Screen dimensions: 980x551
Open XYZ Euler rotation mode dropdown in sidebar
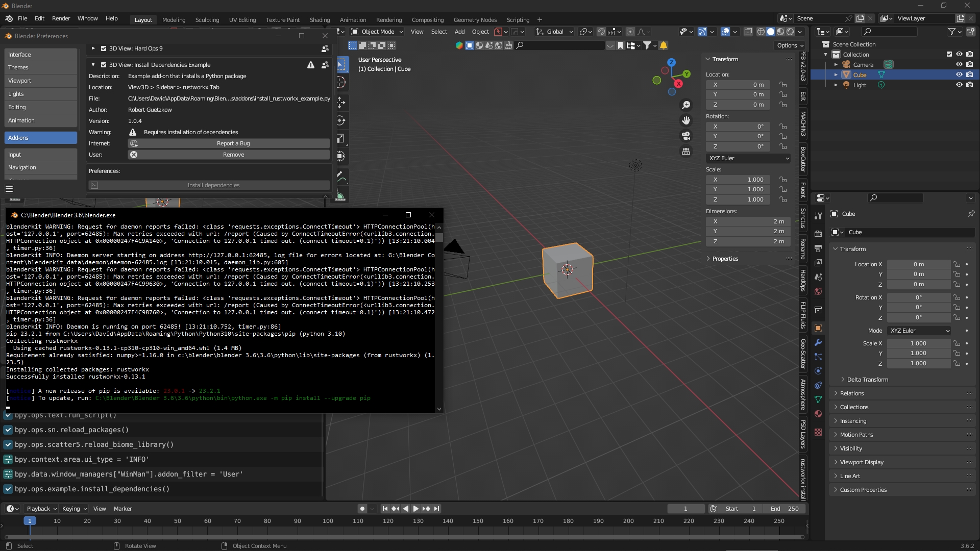pos(749,158)
